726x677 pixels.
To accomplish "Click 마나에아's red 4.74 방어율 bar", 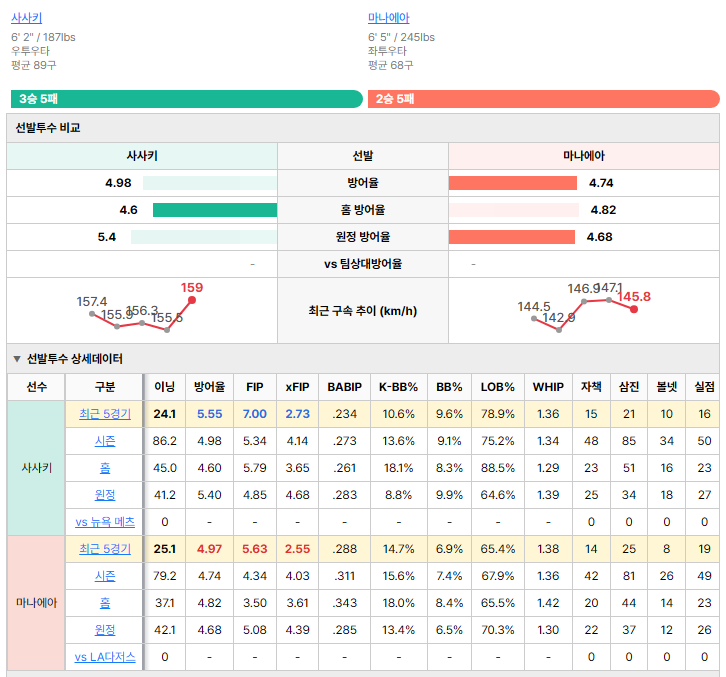I will [513, 183].
